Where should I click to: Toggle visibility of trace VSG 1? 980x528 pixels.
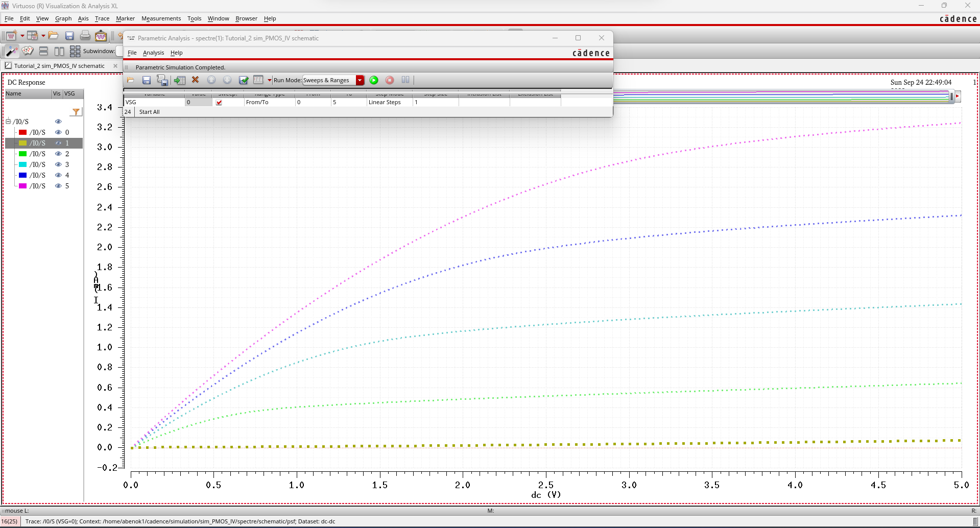click(x=58, y=143)
